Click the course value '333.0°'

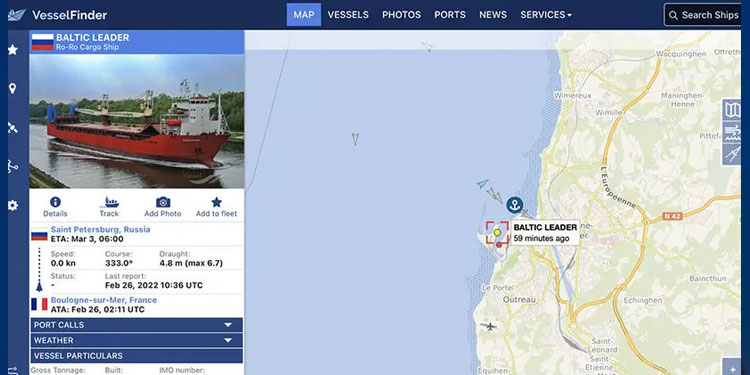119,264
